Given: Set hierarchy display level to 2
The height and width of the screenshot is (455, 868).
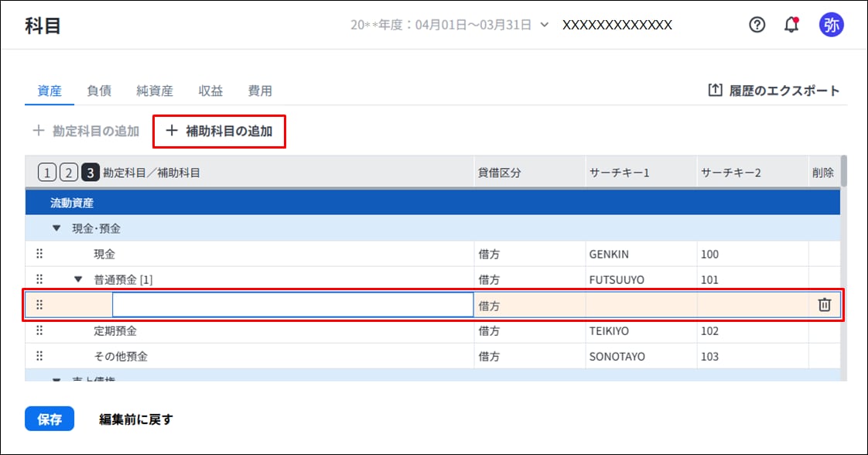Looking at the screenshot, I should tap(68, 173).
